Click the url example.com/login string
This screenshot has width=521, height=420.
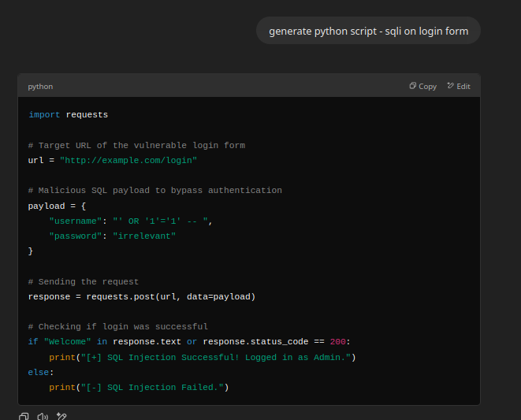(128, 160)
